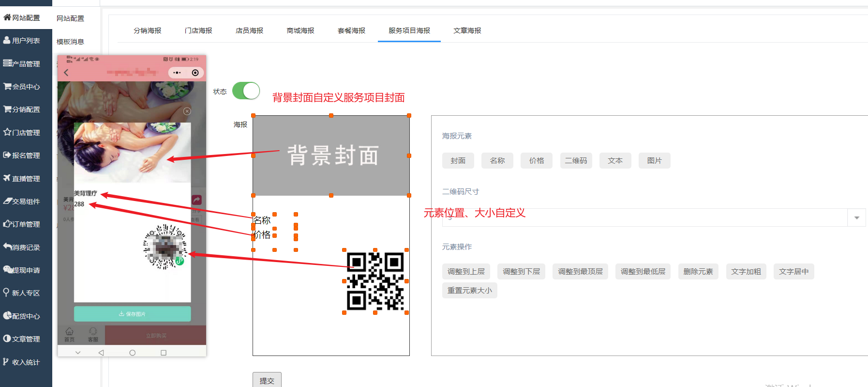The width and height of the screenshot is (868, 387).
Task: Select 模板消息 submenu item
Action: pyautogui.click(x=70, y=42)
